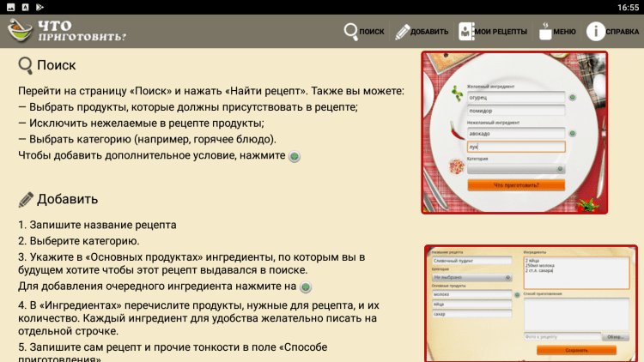Screen dimensions: 644x362
Task: Click the Что приготовить? title text
Action: pos(82,31)
